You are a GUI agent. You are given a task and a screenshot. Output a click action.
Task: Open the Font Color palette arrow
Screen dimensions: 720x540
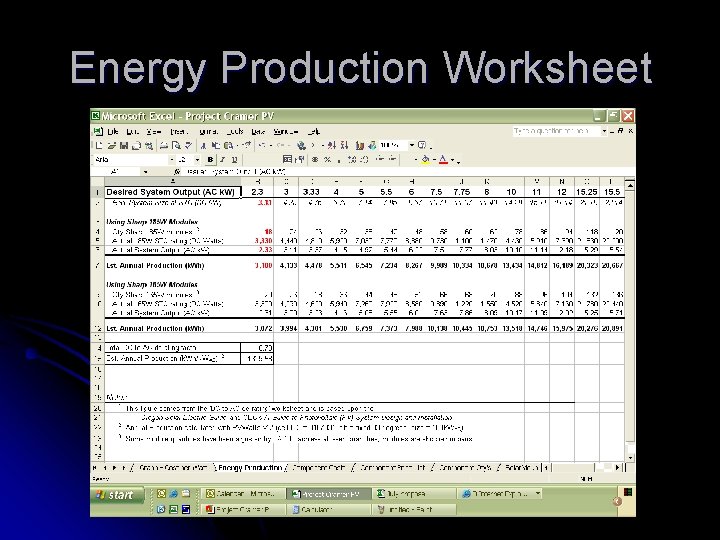coord(452,160)
